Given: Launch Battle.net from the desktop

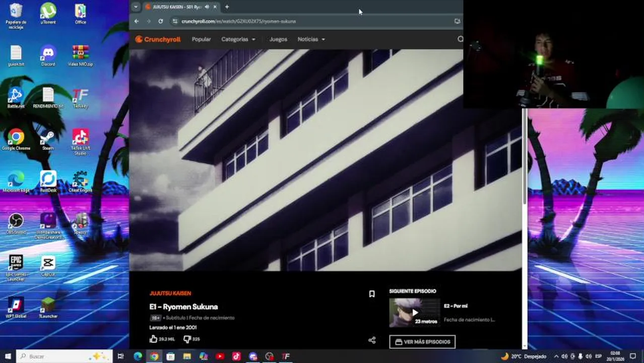Looking at the screenshot, I should [16, 98].
